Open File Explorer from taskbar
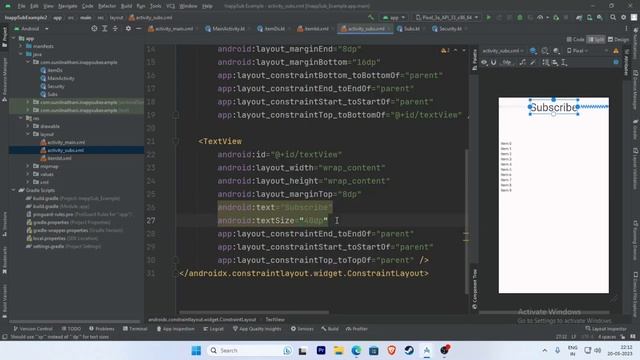This screenshot has height=360, width=640. [x=338, y=350]
